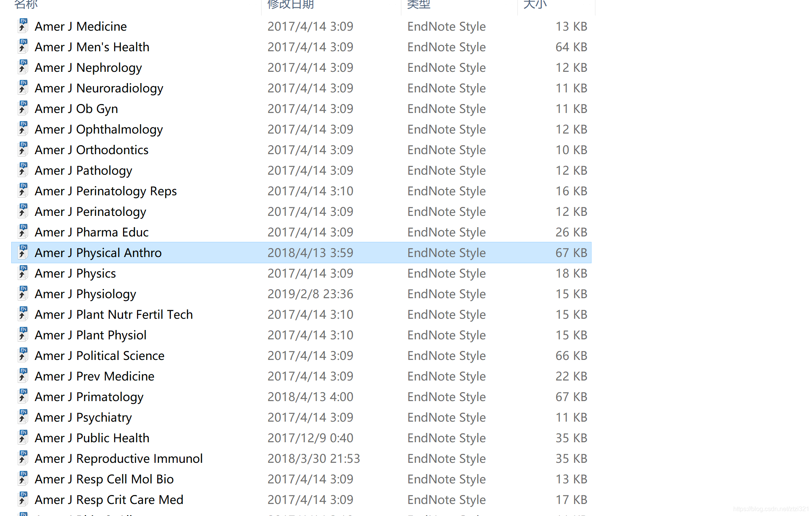Select Amer J Perinatology Reps entry
This screenshot has height=516, width=812.
[105, 191]
